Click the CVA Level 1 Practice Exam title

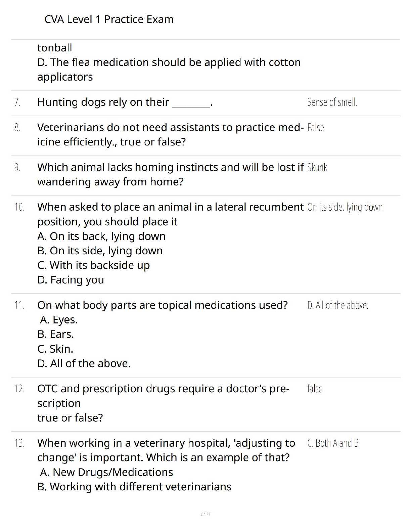[109, 19]
